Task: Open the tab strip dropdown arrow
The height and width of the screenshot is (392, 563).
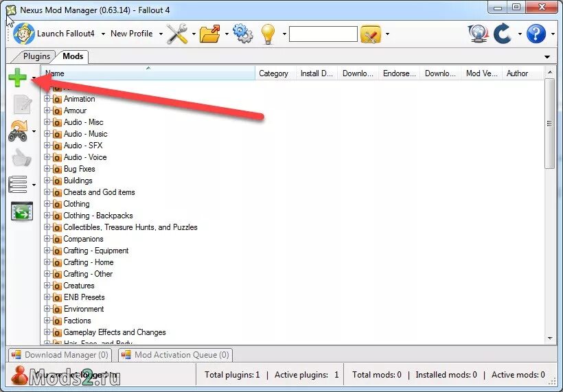Action: (547, 57)
